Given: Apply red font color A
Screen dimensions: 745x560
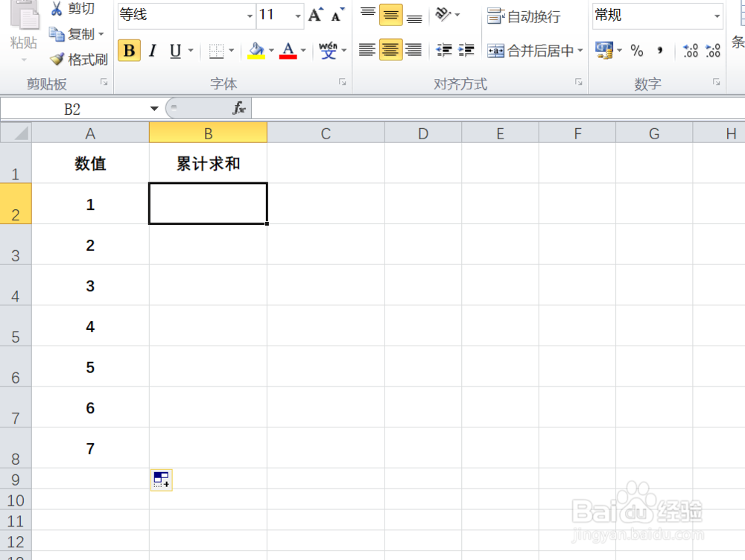Looking at the screenshot, I should click(288, 51).
